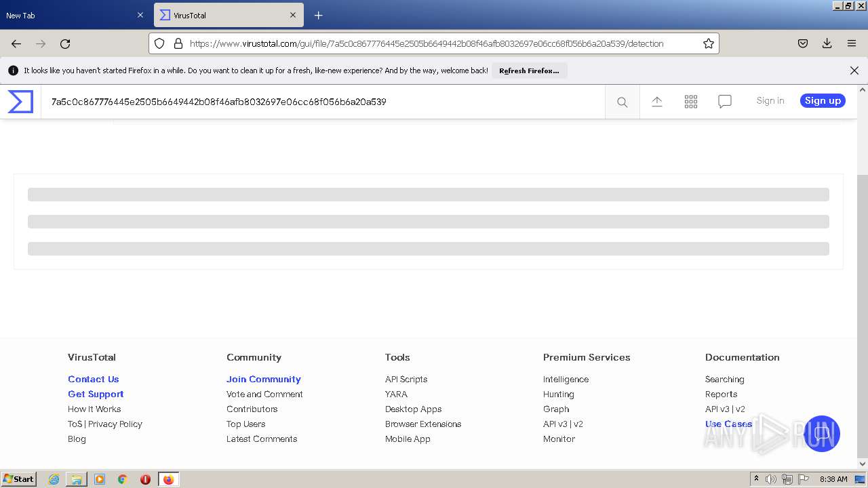Click the shield tracking protection icon

pos(159,43)
